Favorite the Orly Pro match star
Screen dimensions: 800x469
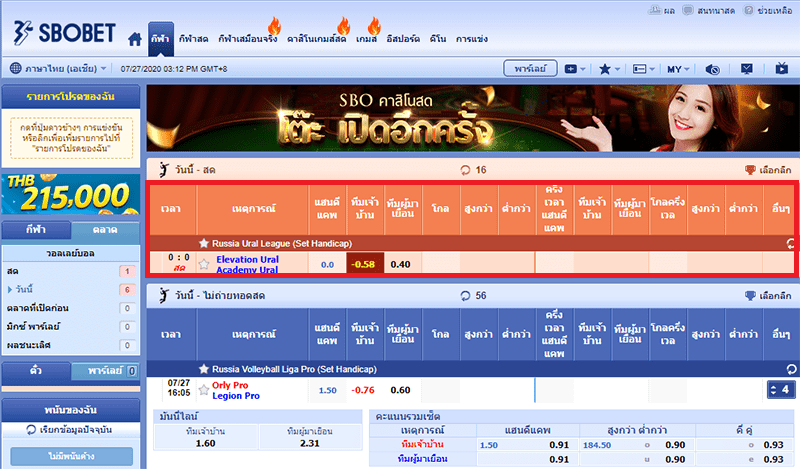coord(204,390)
